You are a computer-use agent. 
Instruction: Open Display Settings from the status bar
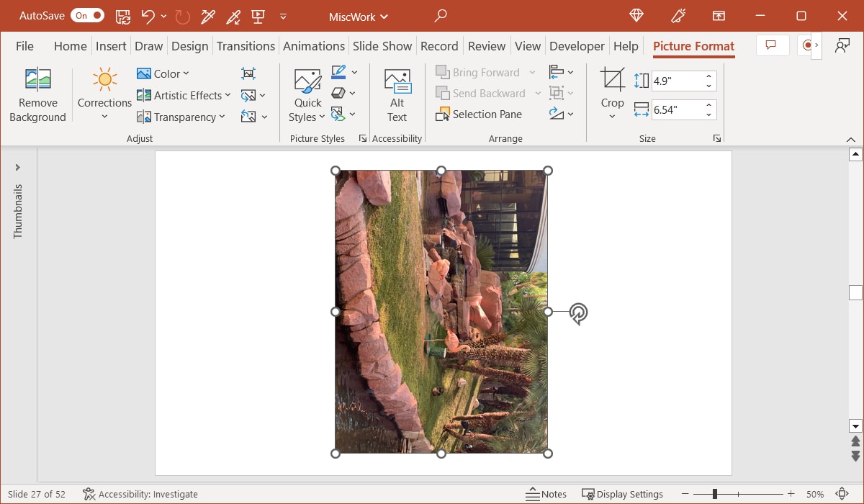[x=623, y=494]
